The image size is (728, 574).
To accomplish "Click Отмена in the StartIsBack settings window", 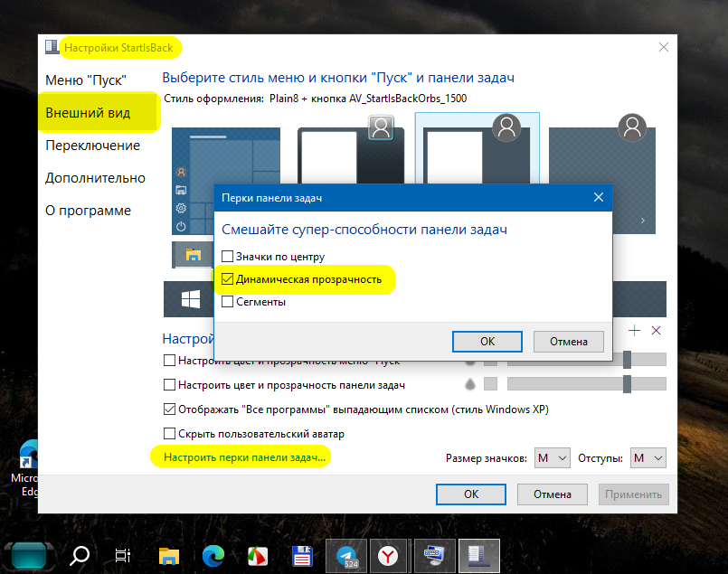I will (552, 494).
